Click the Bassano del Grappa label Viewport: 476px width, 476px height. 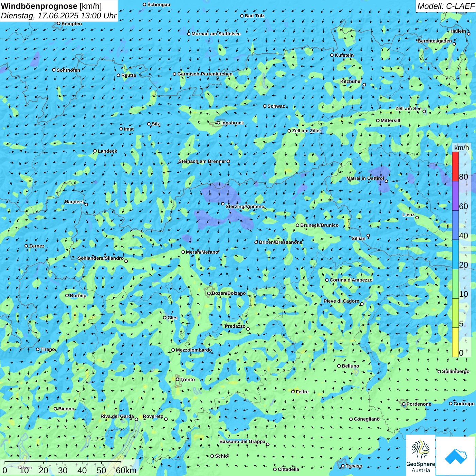[x=242, y=441]
